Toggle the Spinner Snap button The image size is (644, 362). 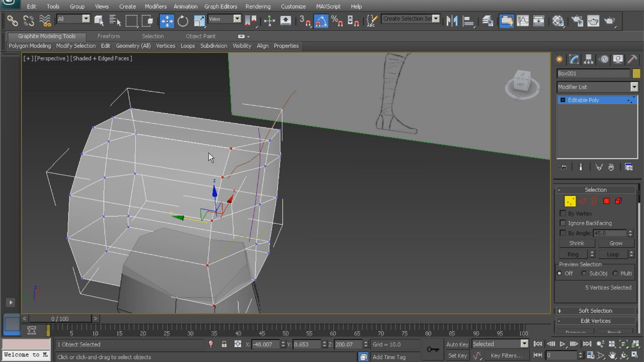(x=353, y=21)
